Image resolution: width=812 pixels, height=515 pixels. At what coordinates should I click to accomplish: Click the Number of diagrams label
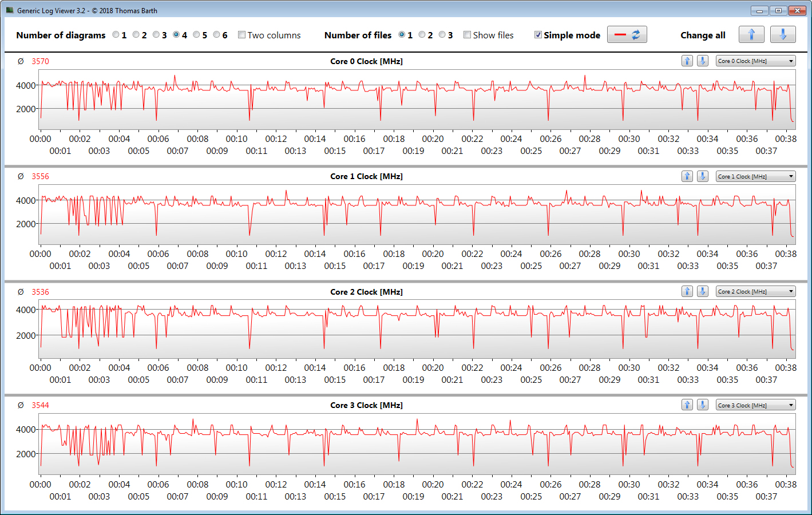[x=61, y=35]
